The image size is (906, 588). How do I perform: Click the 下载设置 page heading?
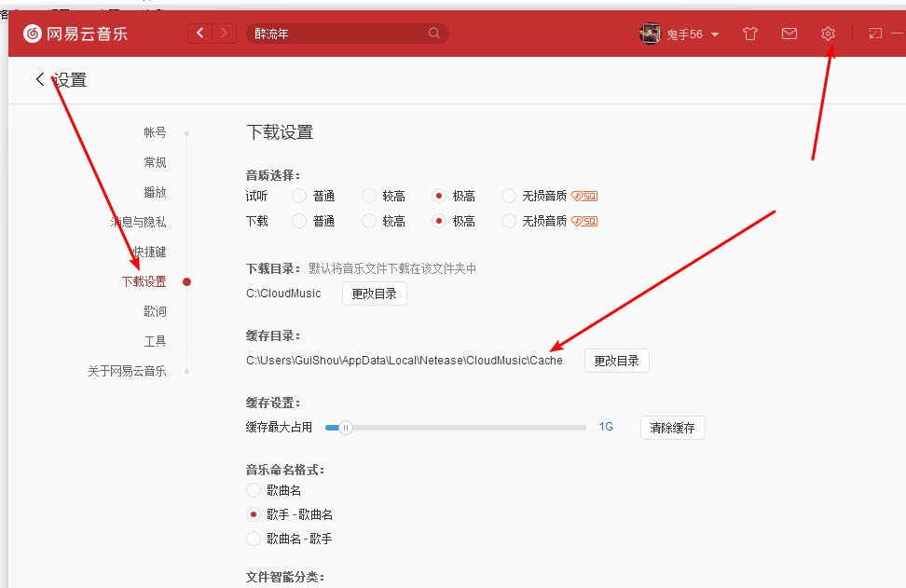pos(280,132)
